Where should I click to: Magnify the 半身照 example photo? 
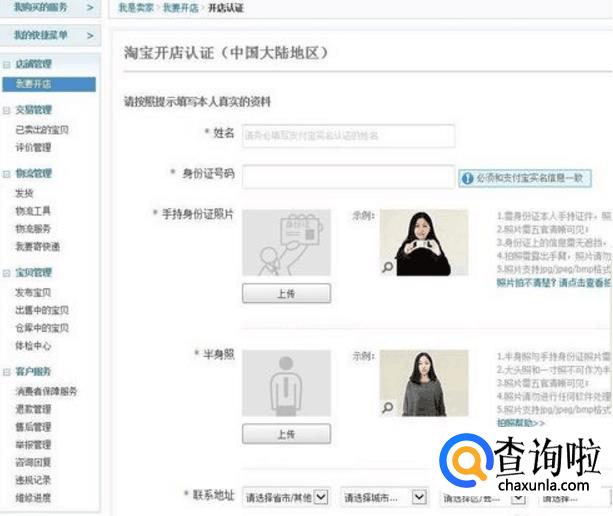click(x=388, y=407)
